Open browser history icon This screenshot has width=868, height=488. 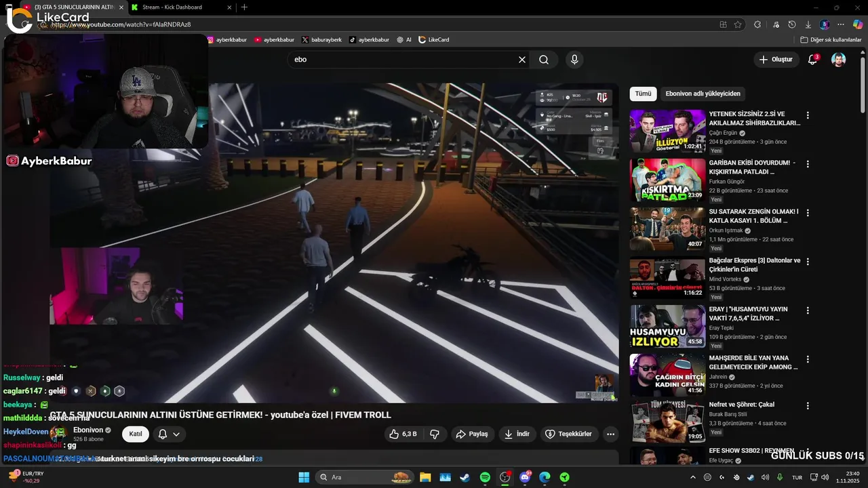click(x=792, y=24)
